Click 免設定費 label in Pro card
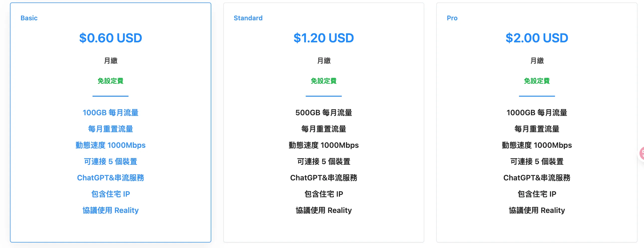This screenshot has height=248, width=644. click(x=537, y=81)
